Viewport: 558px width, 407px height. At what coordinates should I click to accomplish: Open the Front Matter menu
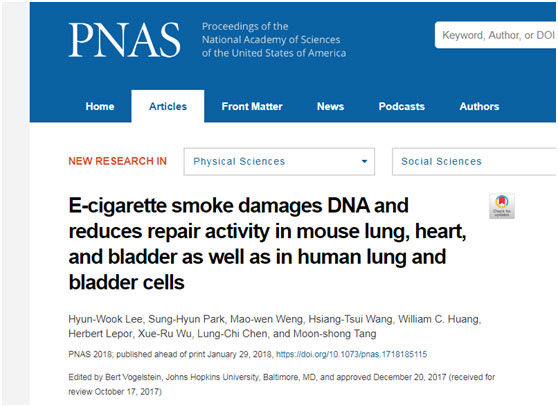[252, 106]
